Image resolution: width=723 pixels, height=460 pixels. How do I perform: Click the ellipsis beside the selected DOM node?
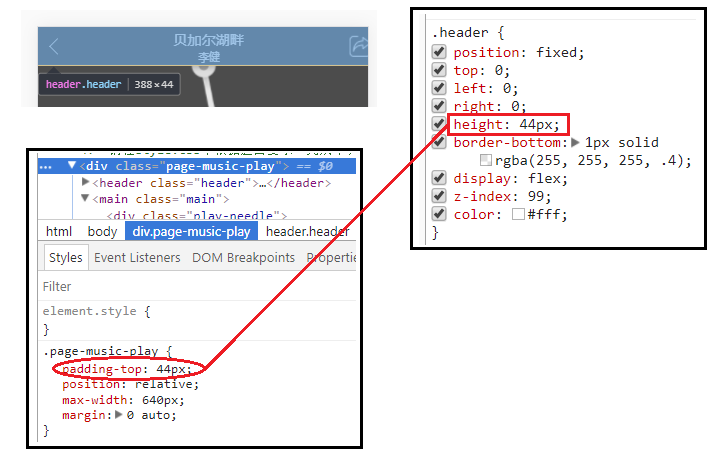coord(45,166)
